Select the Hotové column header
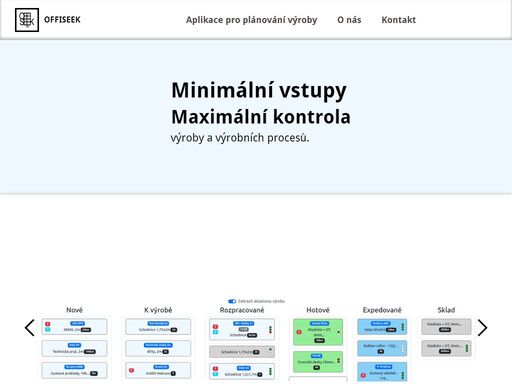512x384 pixels. (318, 310)
